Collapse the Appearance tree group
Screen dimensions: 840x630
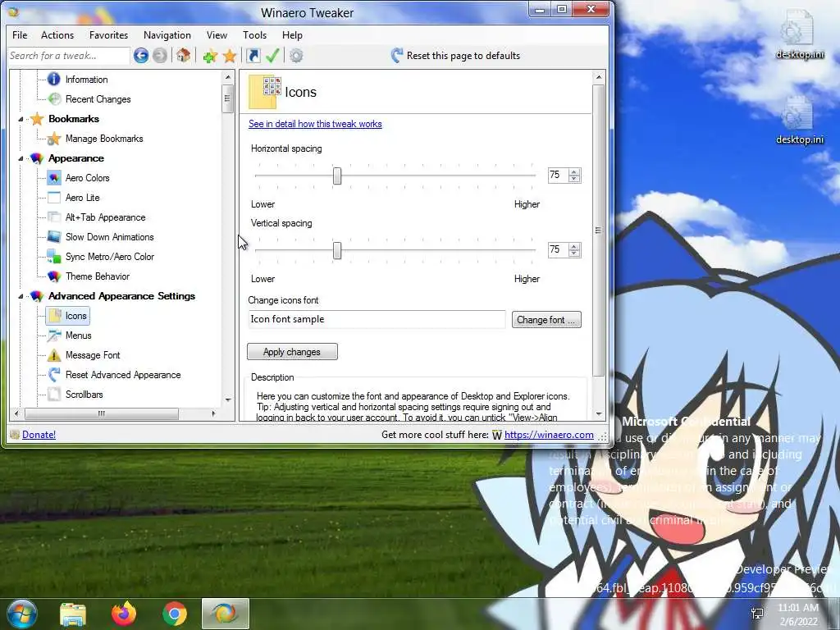[x=21, y=158]
